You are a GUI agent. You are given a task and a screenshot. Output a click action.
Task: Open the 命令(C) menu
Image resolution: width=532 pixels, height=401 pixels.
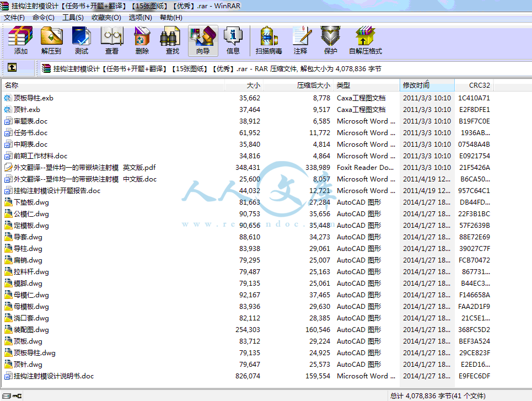coord(44,18)
